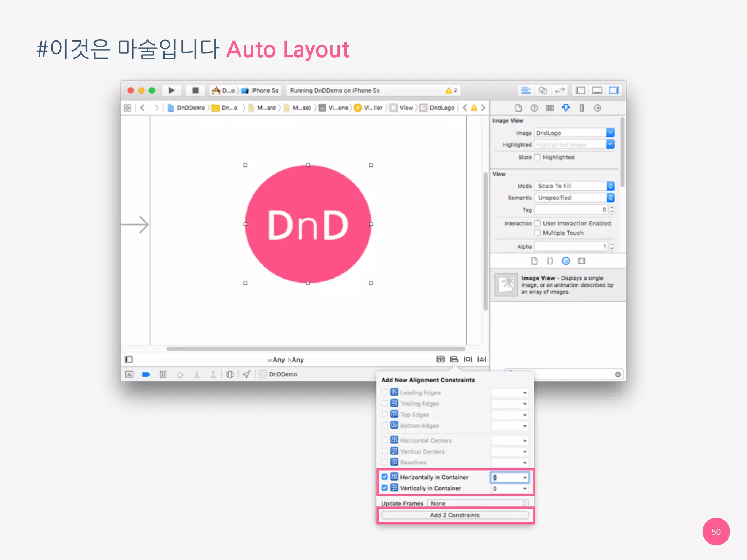Toggle the Utilities panel icon
This screenshot has width=747, height=560.
pos(614,90)
